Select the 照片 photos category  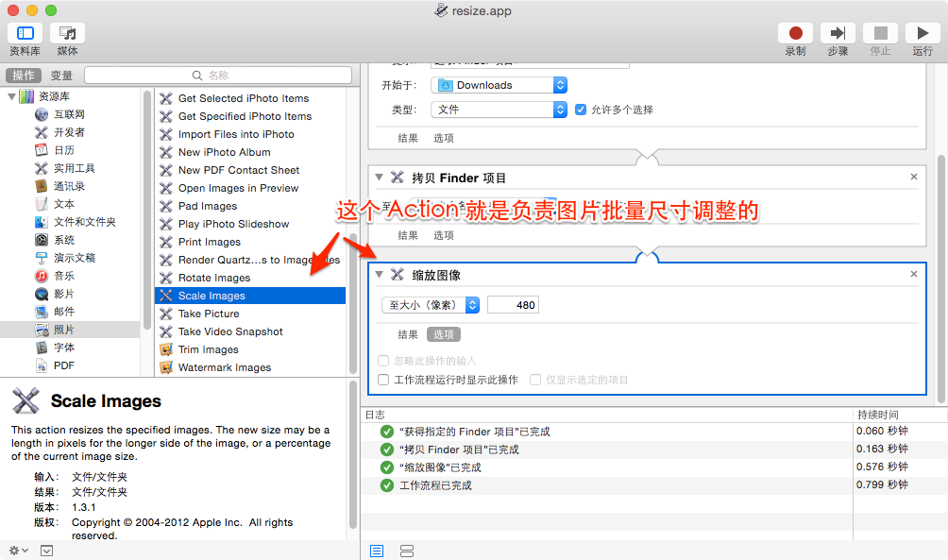[70, 330]
